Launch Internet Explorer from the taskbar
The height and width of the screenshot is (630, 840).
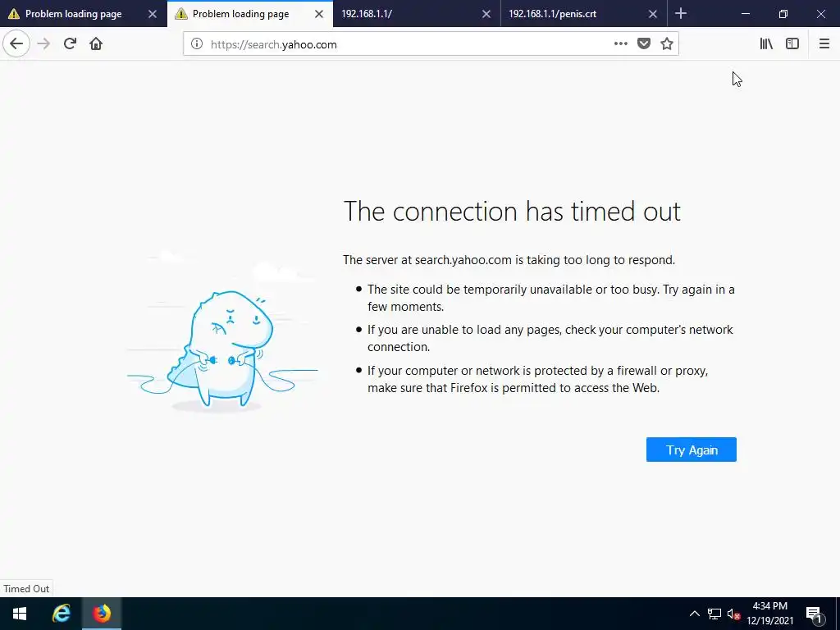pos(61,614)
